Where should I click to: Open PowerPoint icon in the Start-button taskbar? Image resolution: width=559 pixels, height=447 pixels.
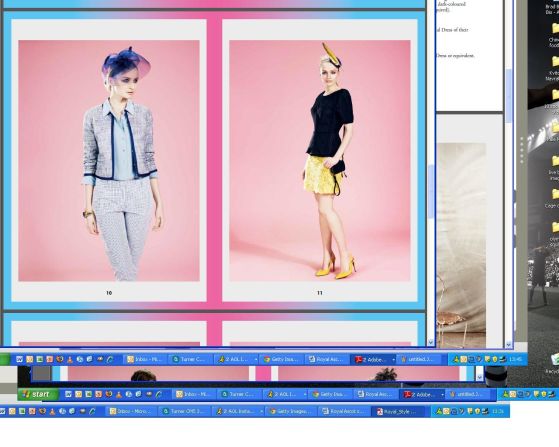(99, 394)
